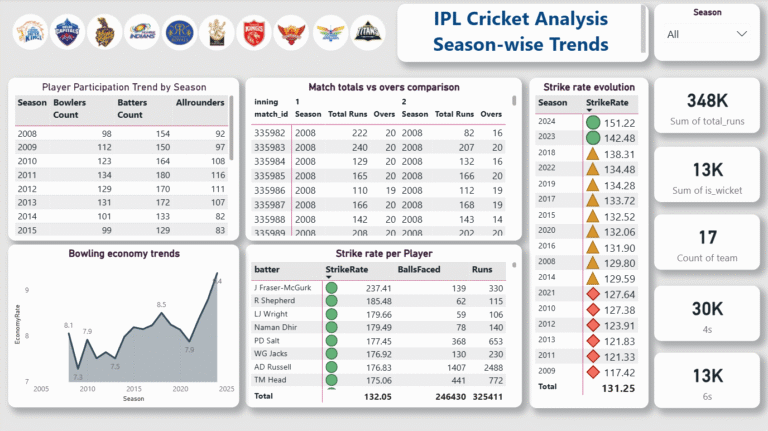Viewport: 768px width, 431px height.
Task: Sort participation table by Batters Count header
Action: pos(132,109)
